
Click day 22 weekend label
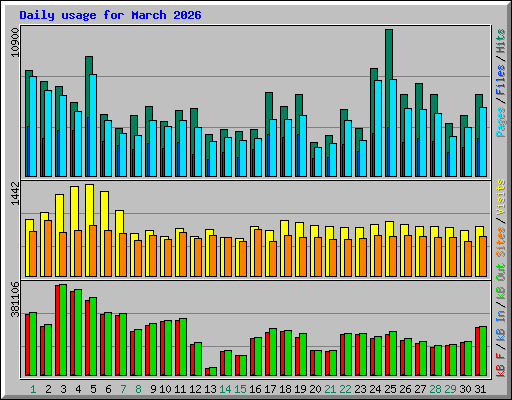345,389
